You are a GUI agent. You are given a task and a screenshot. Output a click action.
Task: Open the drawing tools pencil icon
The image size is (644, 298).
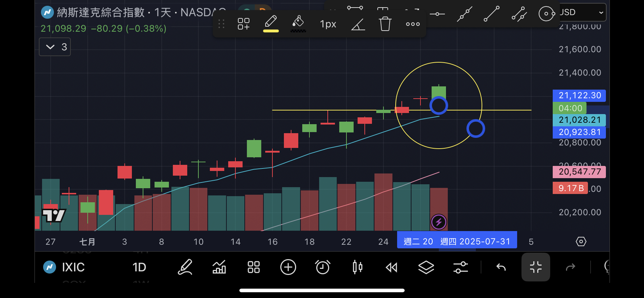click(x=185, y=267)
